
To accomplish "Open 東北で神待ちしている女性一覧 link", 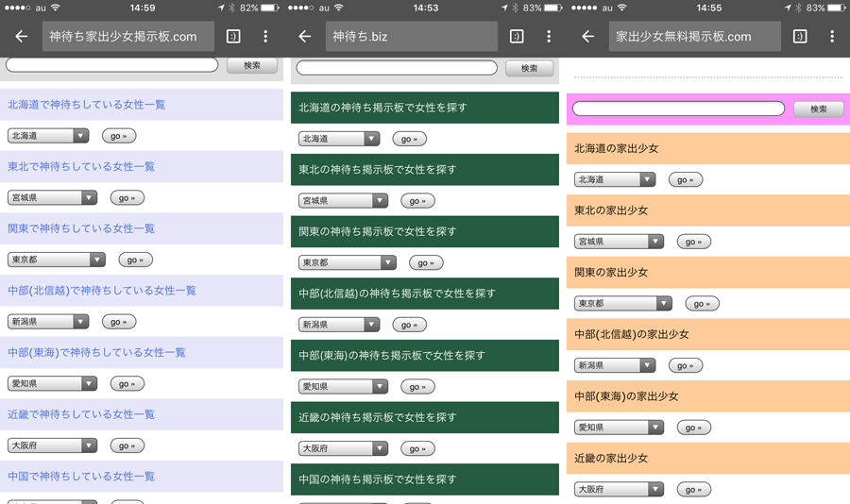I will point(81,166).
